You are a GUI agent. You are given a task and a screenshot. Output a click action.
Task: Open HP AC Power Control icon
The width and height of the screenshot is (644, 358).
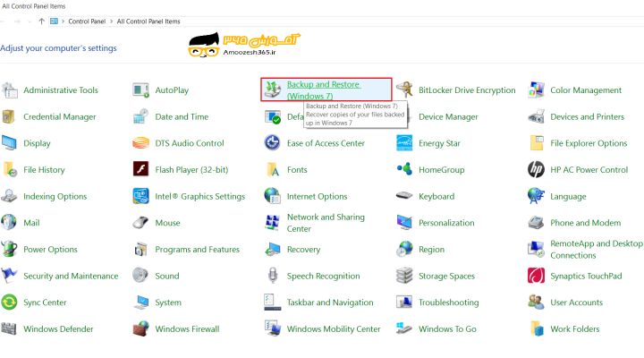click(536, 169)
